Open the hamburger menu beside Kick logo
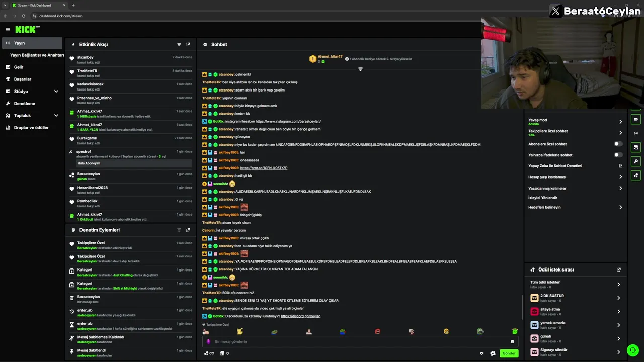 pos(8,30)
